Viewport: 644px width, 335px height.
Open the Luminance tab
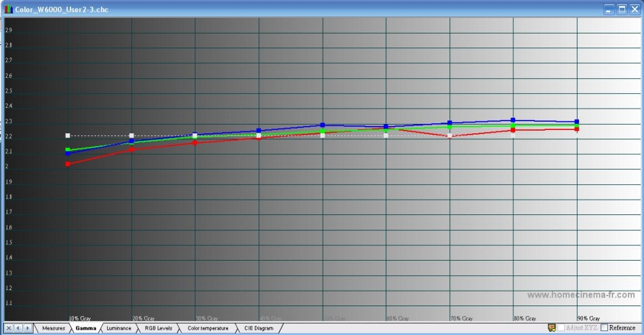tap(119, 328)
